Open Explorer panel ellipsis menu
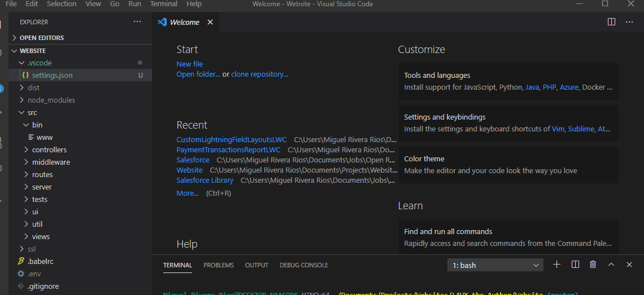 pos(137,22)
